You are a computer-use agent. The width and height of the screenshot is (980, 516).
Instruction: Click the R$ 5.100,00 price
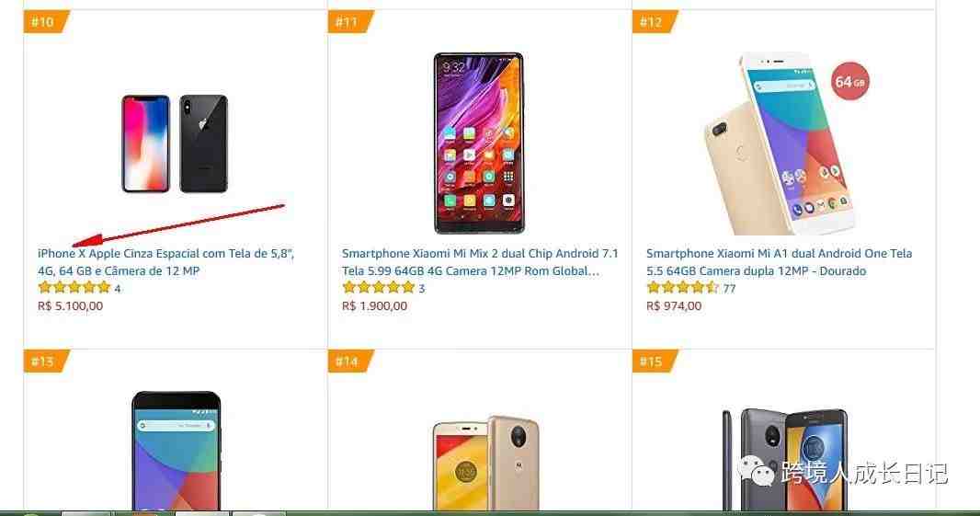tap(70, 306)
